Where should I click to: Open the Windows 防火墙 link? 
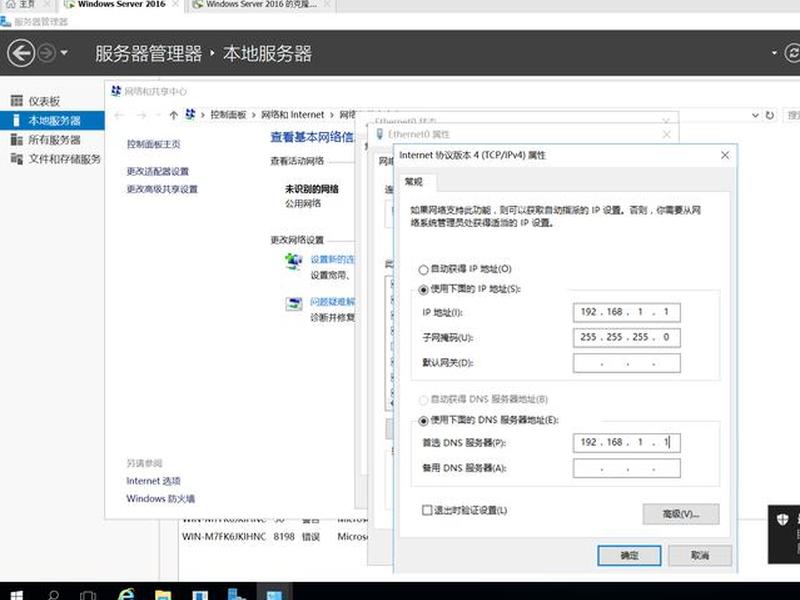tap(161, 498)
